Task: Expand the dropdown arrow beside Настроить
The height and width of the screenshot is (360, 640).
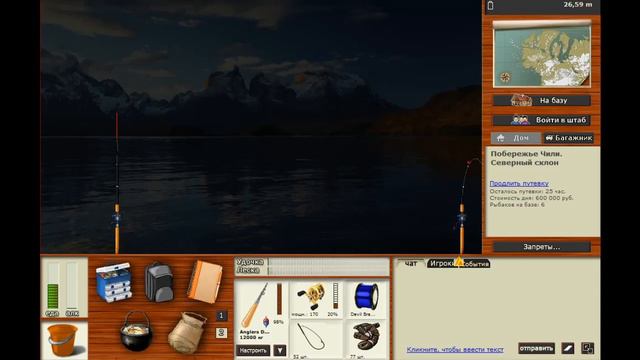Action: pyautogui.click(x=280, y=350)
